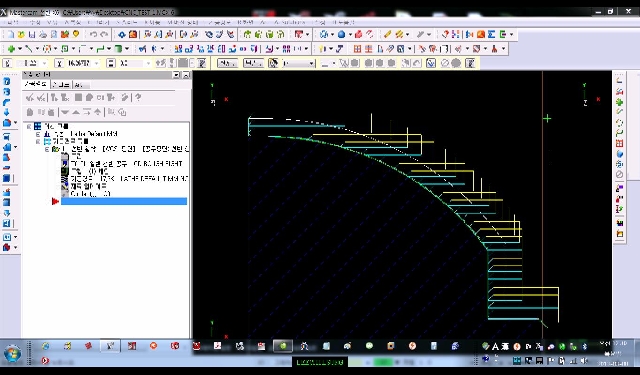The width and height of the screenshot is (640, 375).
Task: Click the Print icon in top toolbar
Action: pyautogui.click(x=43, y=35)
